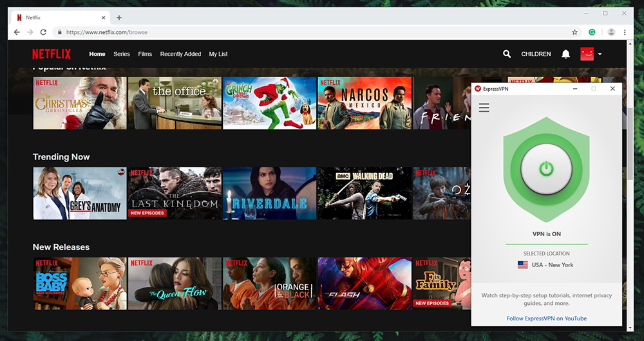This screenshot has height=341, width=644.
Task: Click the browser forward arrow
Action: click(x=30, y=32)
